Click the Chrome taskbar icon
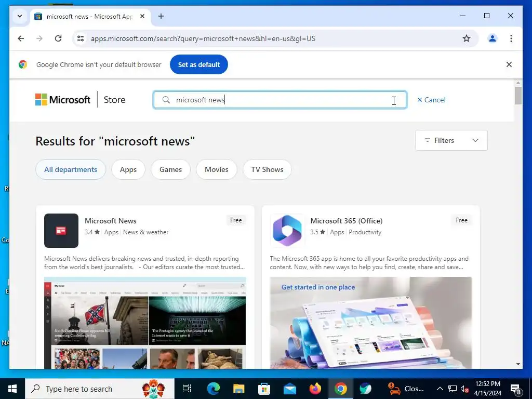 tap(341, 389)
